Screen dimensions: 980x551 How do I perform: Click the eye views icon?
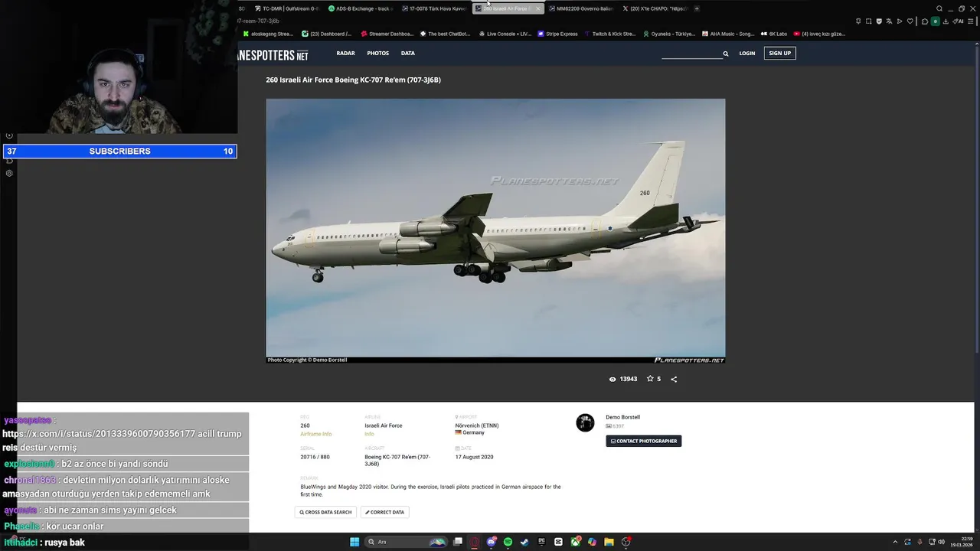[612, 379]
